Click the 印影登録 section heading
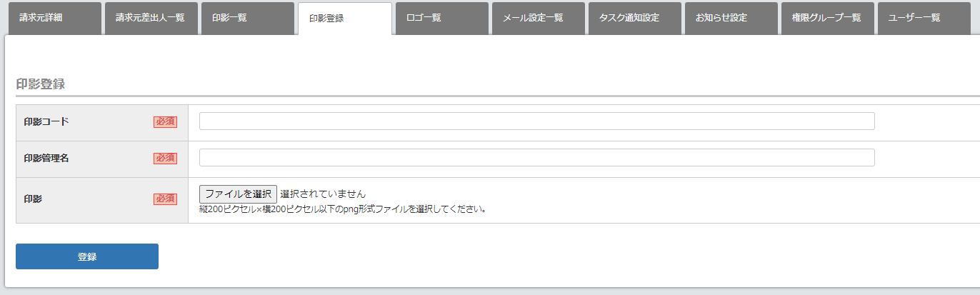This screenshot has width=980, height=295. (x=41, y=84)
